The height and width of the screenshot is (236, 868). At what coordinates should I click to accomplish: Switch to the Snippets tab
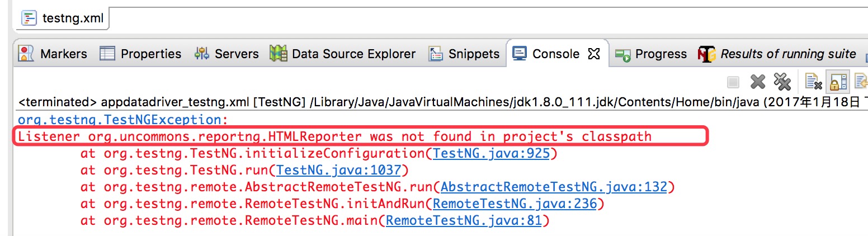464,54
